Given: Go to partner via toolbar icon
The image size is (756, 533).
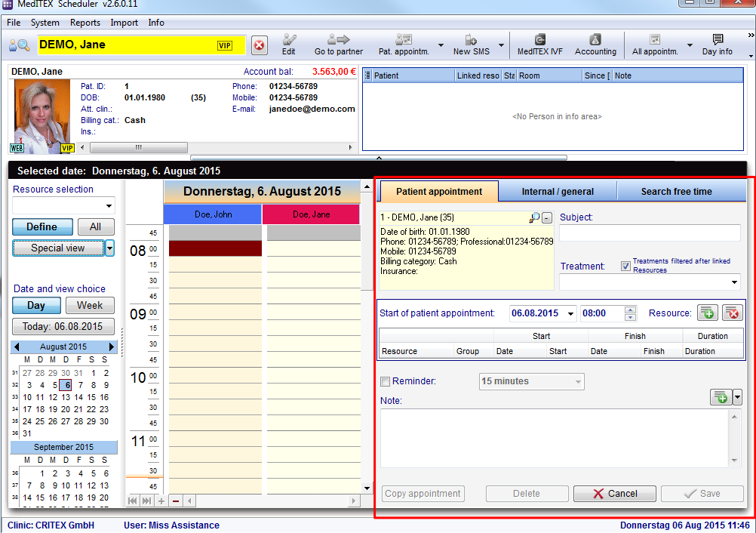Looking at the screenshot, I should coord(339,45).
